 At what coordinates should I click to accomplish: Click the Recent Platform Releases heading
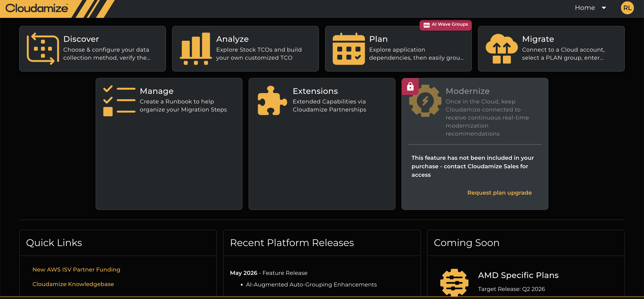[x=292, y=243]
